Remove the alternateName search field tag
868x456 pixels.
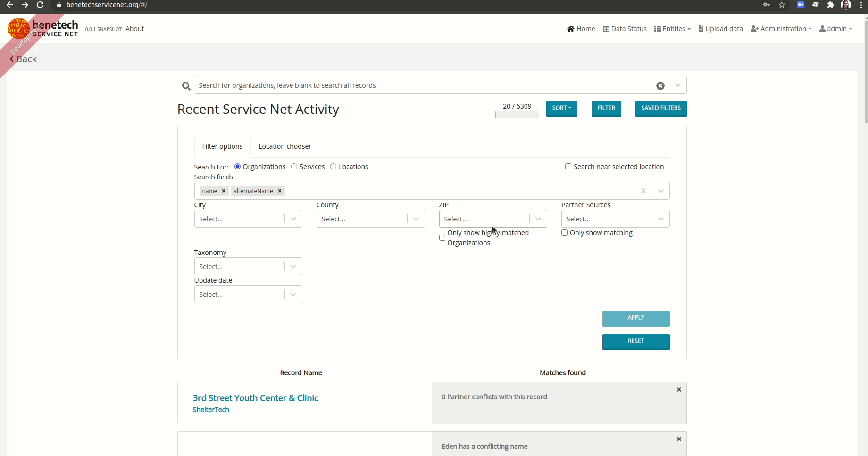[x=280, y=191]
